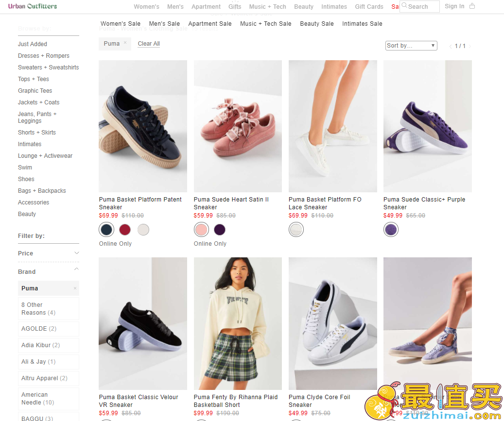The height and width of the screenshot is (421, 504).
Task: Filter by 8 Other Reasons brand
Action: pyautogui.click(x=49, y=309)
